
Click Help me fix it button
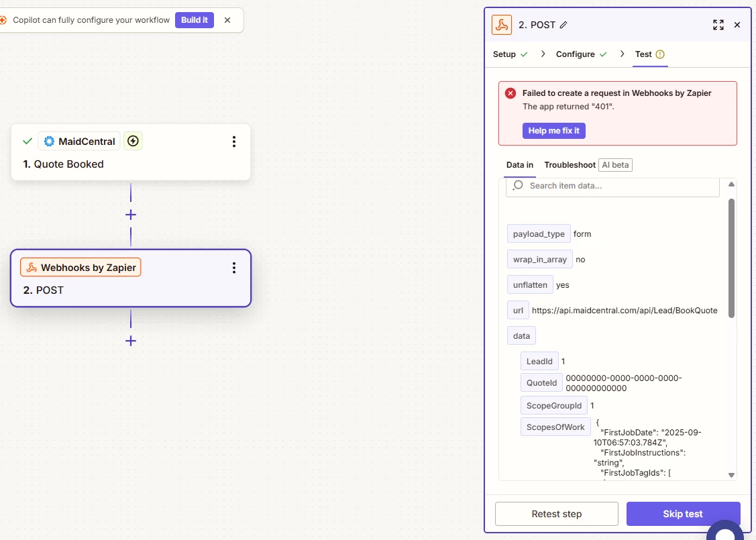(554, 131)
